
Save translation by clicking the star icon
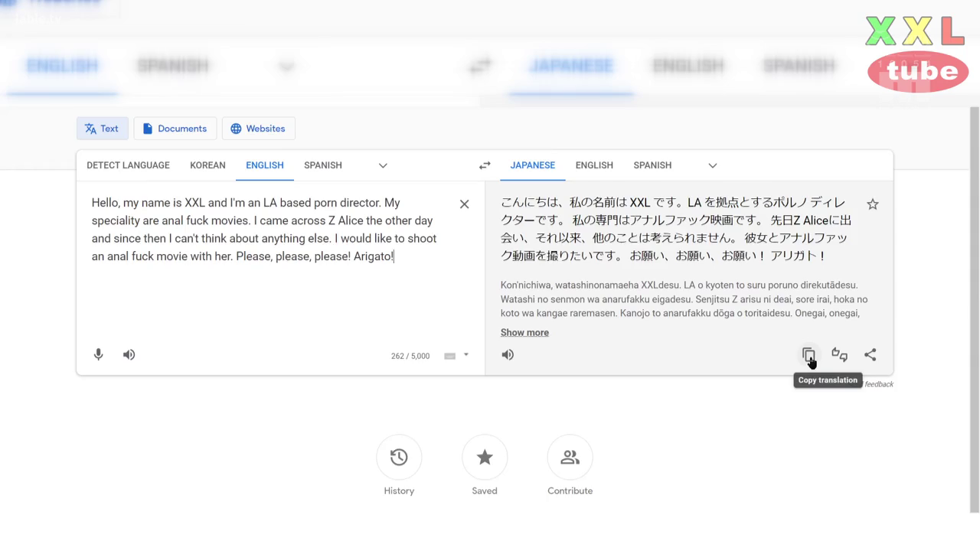[873, 204]
